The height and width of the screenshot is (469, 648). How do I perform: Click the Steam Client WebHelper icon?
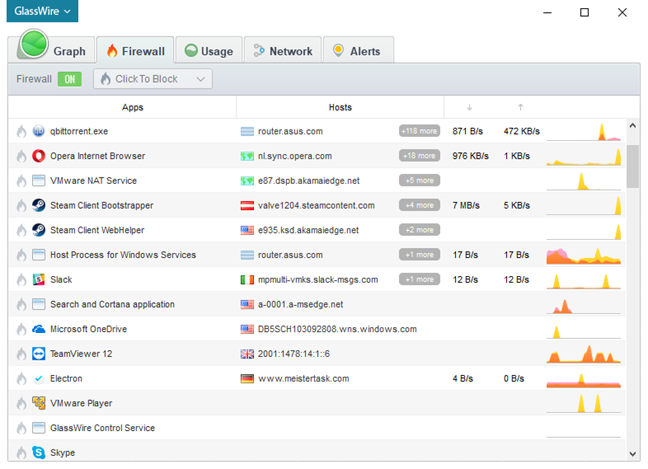click(x=38, y=230)
